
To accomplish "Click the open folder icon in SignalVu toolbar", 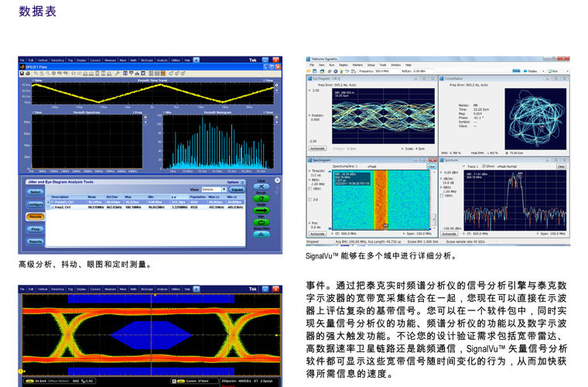I will (309, 71).
